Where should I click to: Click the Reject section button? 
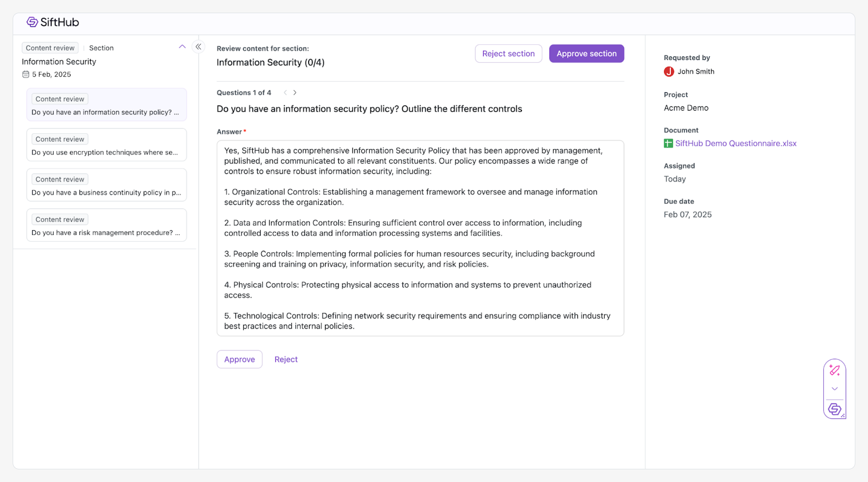coord(508,53)
